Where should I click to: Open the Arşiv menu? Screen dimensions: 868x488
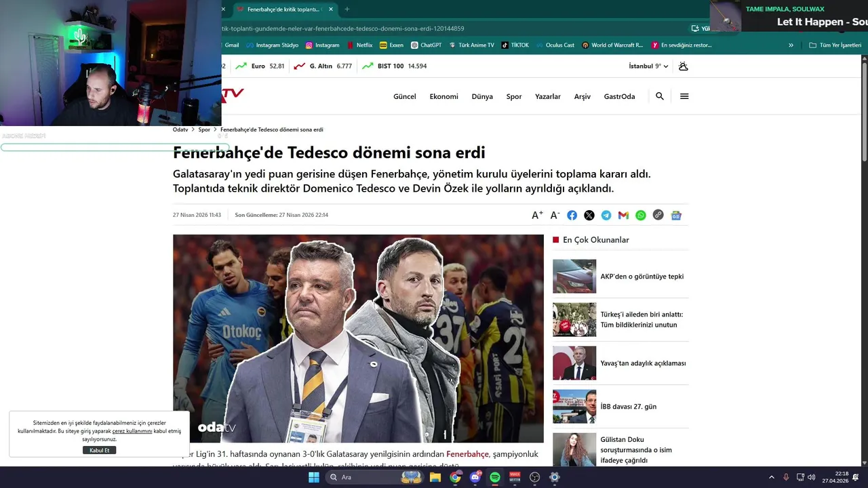tap(583, 96)
